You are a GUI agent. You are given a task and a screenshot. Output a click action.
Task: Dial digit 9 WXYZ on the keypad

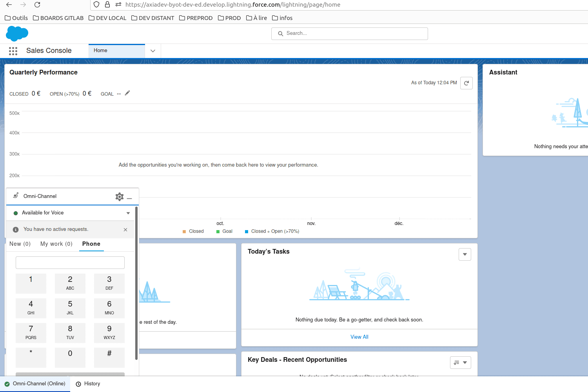(109, 333)
